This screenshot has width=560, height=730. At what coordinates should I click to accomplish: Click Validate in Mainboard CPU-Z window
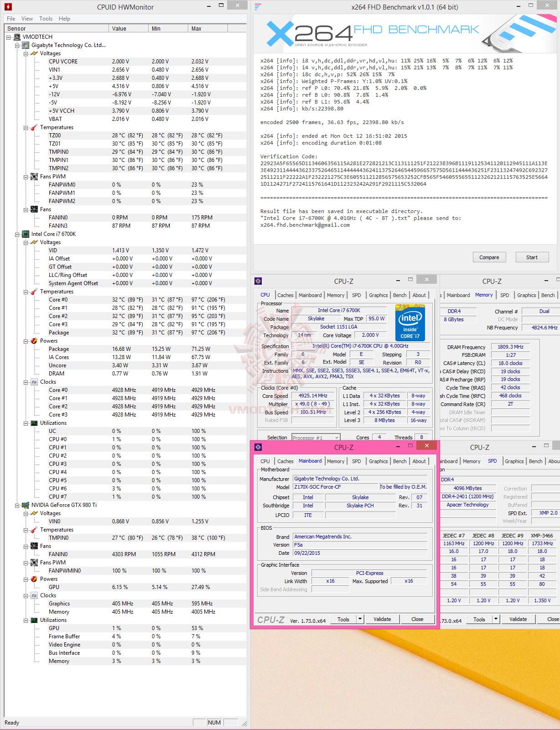(382, 619)
